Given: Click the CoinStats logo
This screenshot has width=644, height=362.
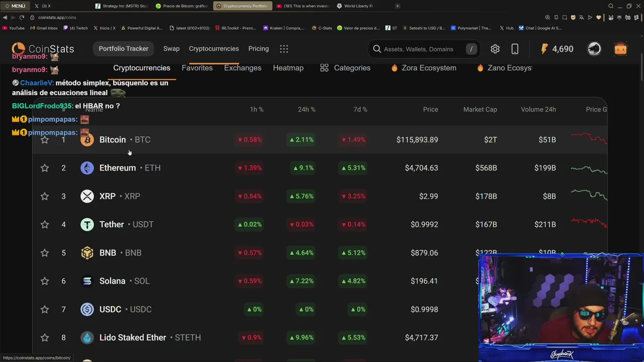Looking at the screenshot, I should (43, 49).
